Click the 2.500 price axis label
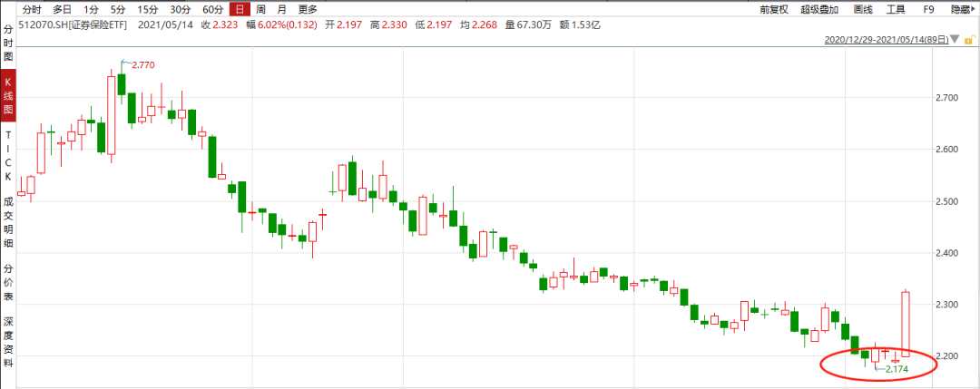Viewport: 980px width, 389px height. click(x=947, y=201)
